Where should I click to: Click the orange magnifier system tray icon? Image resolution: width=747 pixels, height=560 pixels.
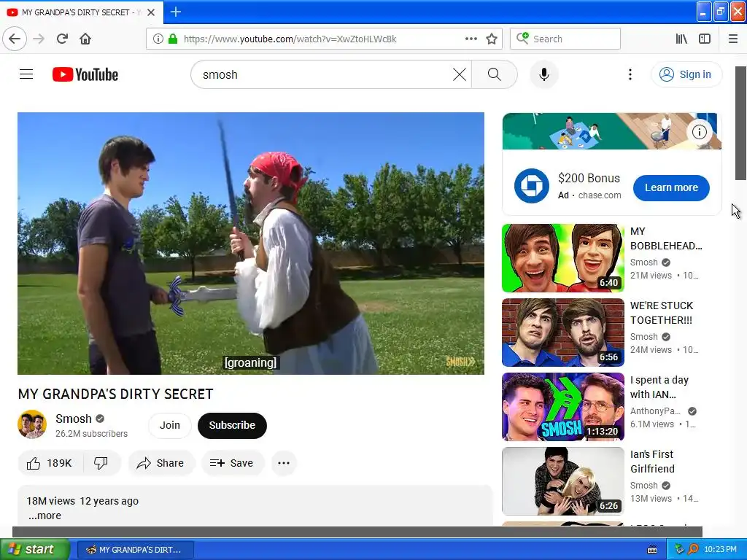(x=693, y=549)
